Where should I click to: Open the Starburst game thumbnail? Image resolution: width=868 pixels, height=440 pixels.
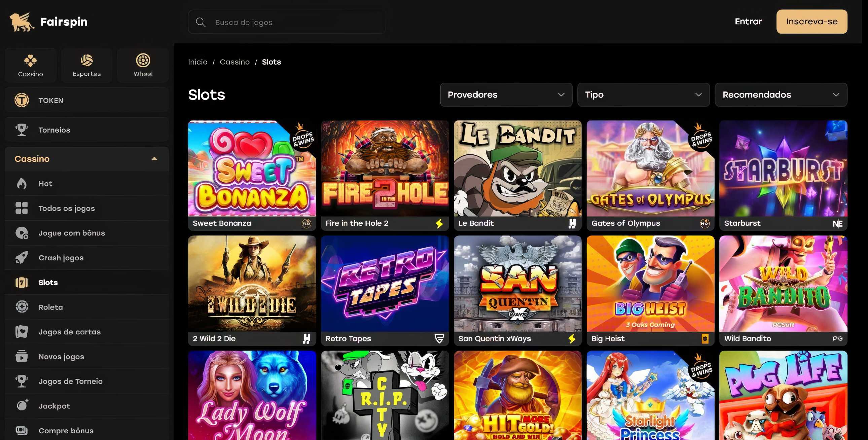click(x=783, y=169)
